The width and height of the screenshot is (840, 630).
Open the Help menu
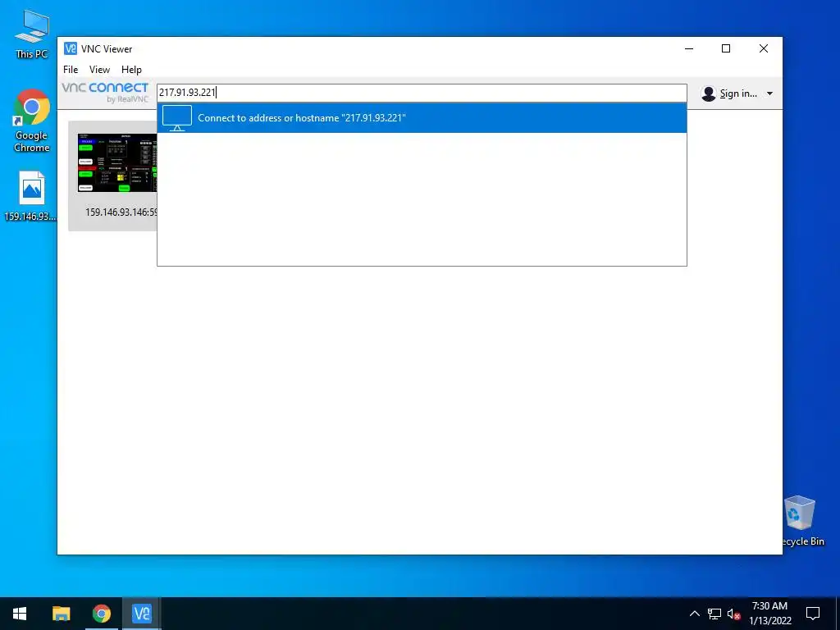coord(131,70)
